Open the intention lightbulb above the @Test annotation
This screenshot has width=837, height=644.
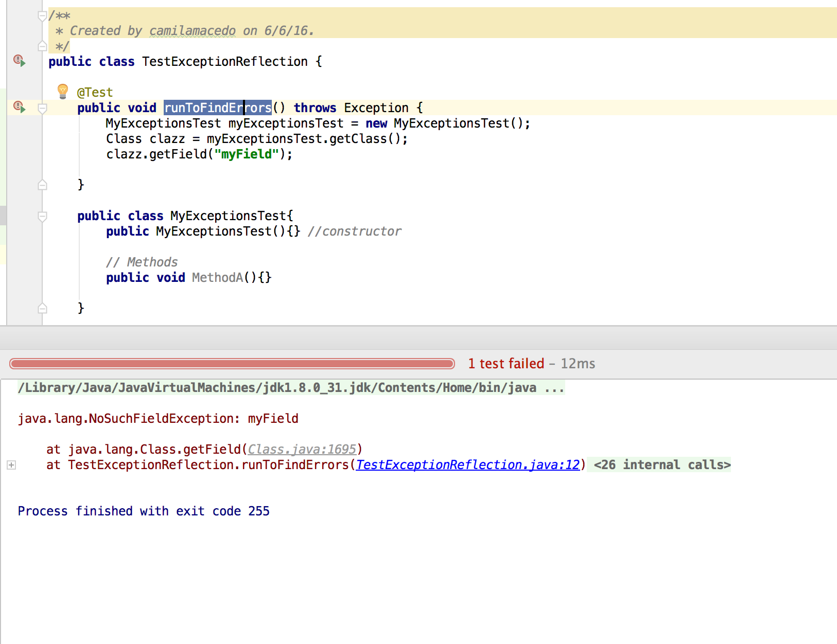(63, 91)
